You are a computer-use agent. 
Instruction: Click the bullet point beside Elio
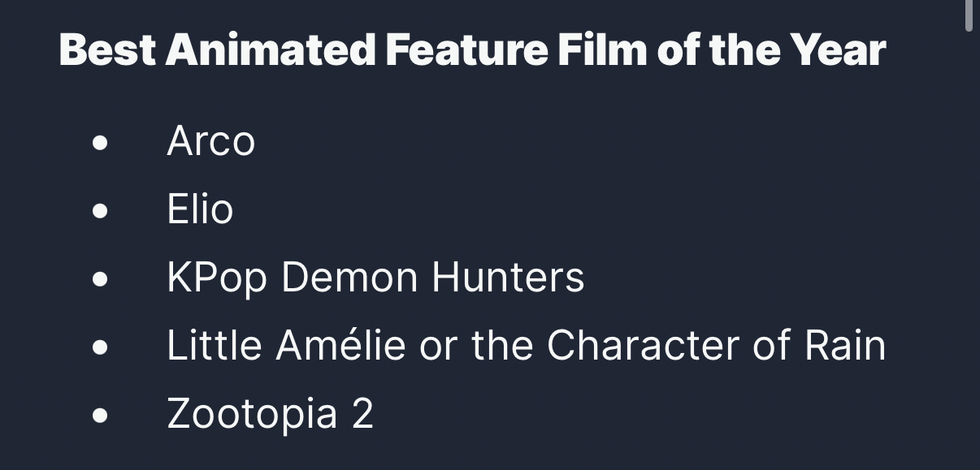[101, 212]
